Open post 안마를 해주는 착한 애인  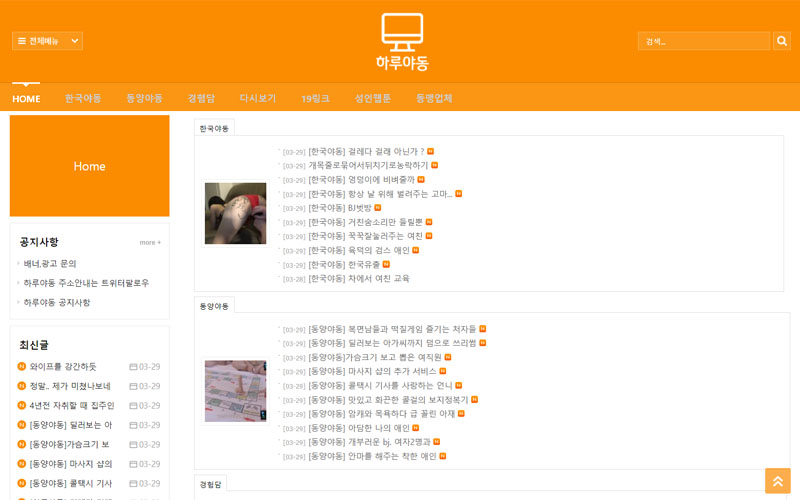[x=372, y=456]
